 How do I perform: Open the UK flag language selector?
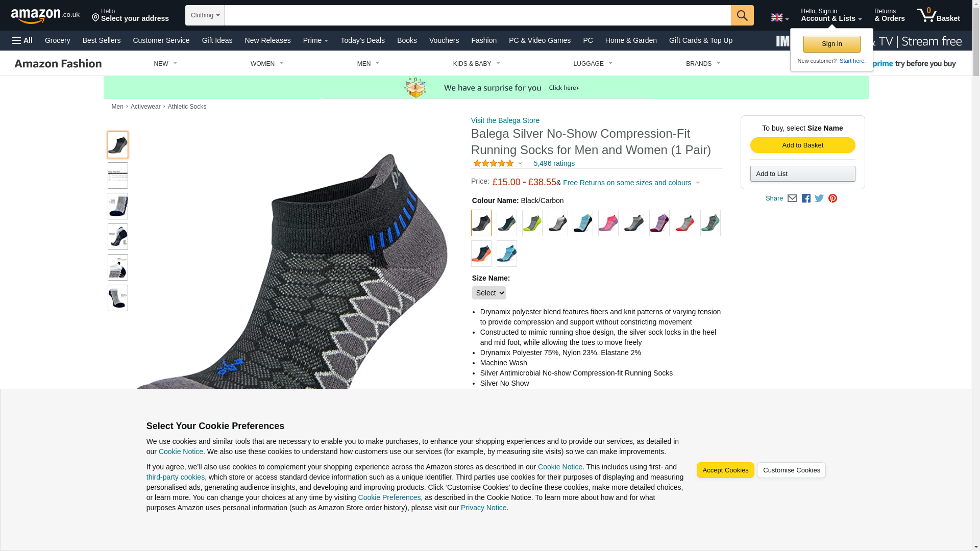click(x=780, y=17)
